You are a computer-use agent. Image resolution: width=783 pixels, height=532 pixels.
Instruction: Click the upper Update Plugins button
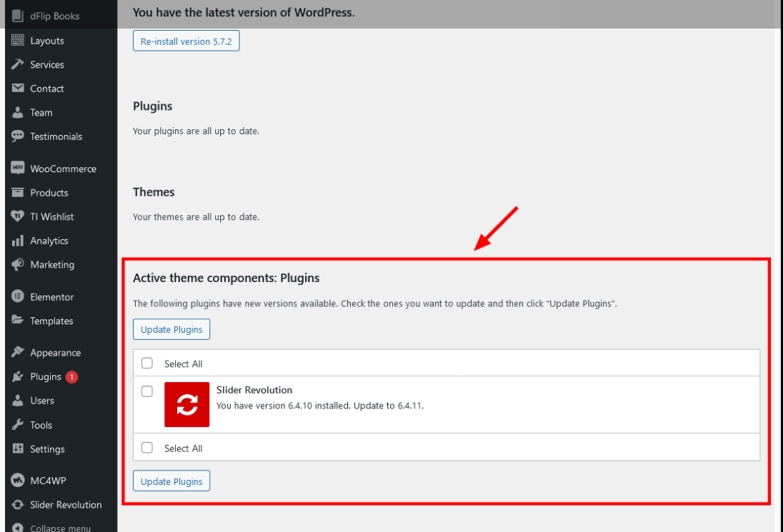click(171, 329)
